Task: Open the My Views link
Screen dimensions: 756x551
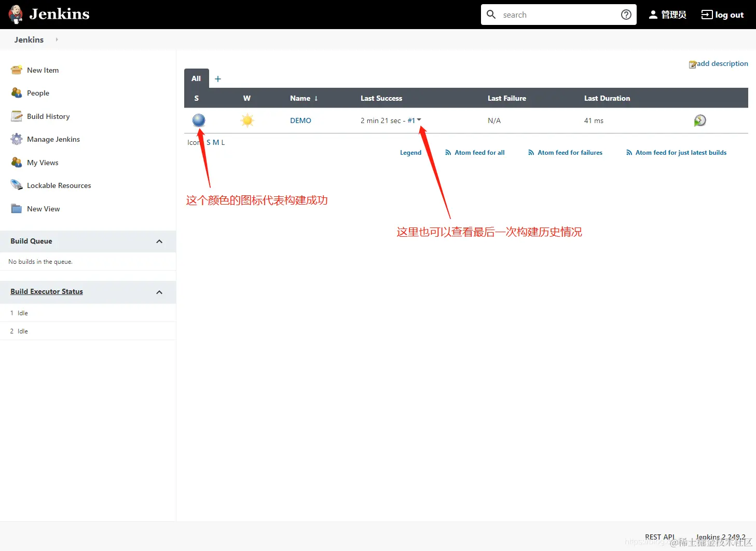Action: pyautogui.click(x=43, y=163)
